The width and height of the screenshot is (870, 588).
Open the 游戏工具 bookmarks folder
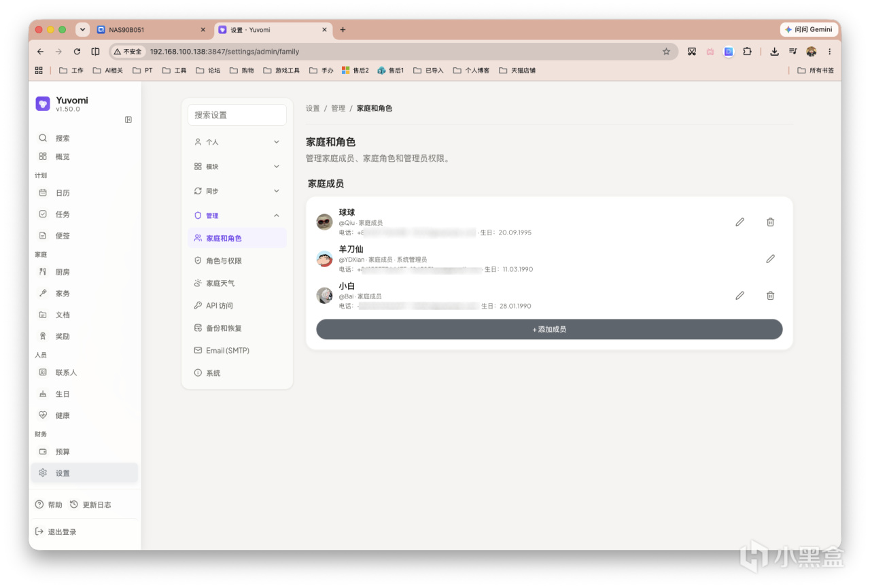[x=281, y=70]
